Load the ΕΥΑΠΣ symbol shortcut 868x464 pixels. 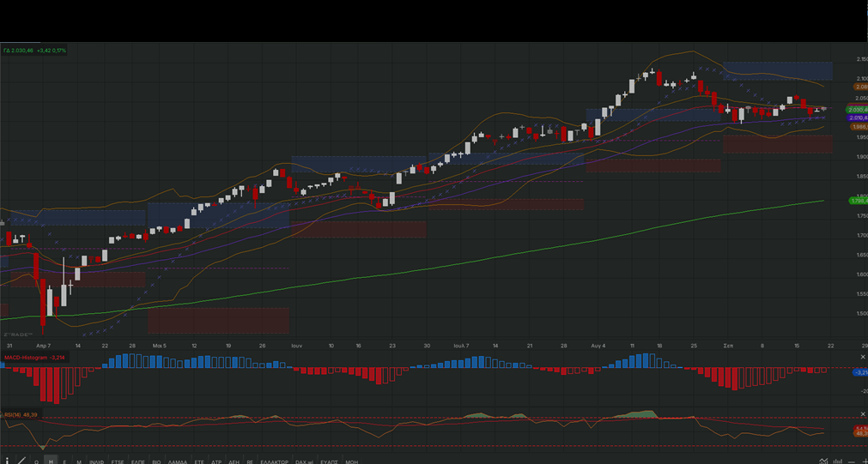click(330, 461)
